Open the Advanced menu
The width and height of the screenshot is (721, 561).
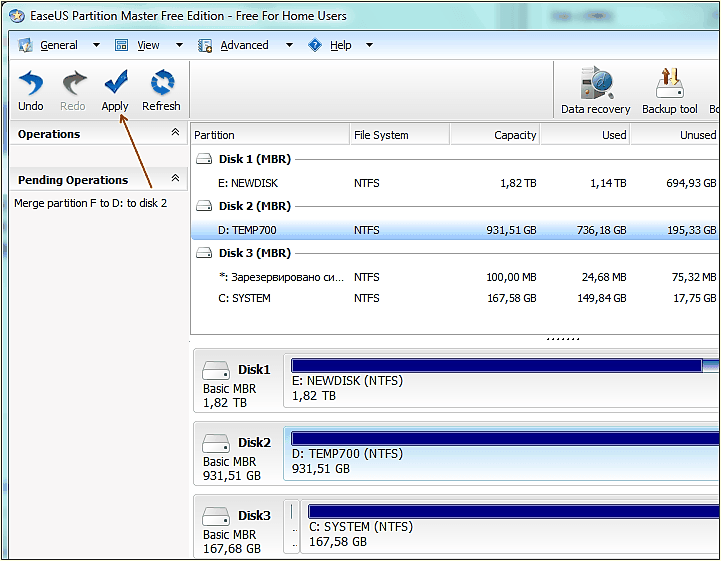[x=244, y=45]
